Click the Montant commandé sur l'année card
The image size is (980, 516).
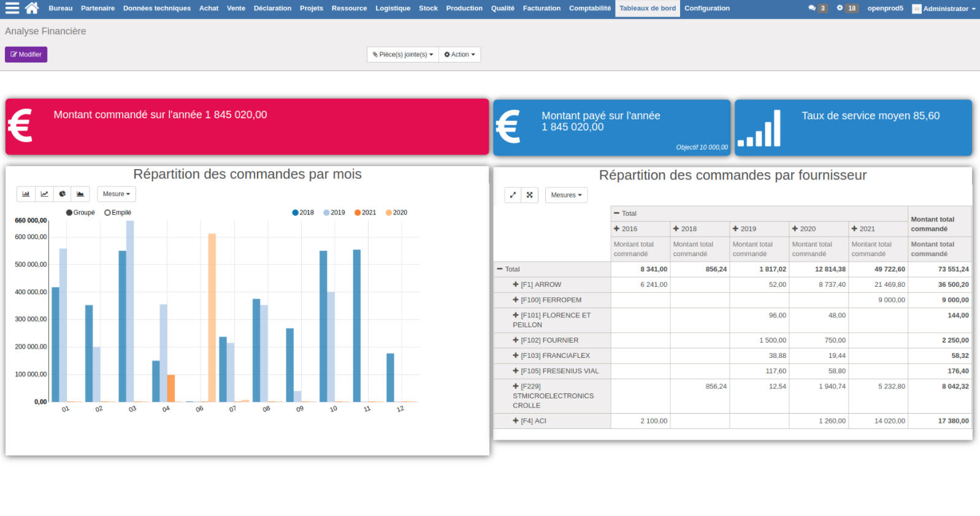click(x=247, y=127)
